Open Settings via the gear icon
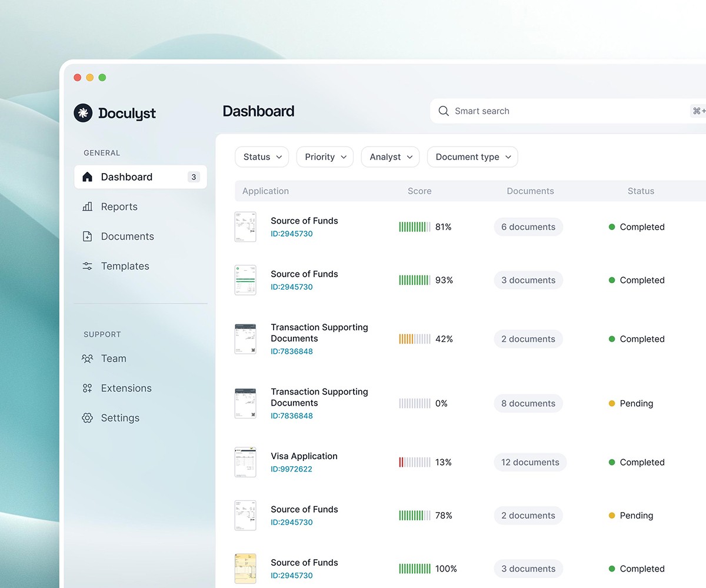This screenshot has height=588, width=706. (88, 418)
